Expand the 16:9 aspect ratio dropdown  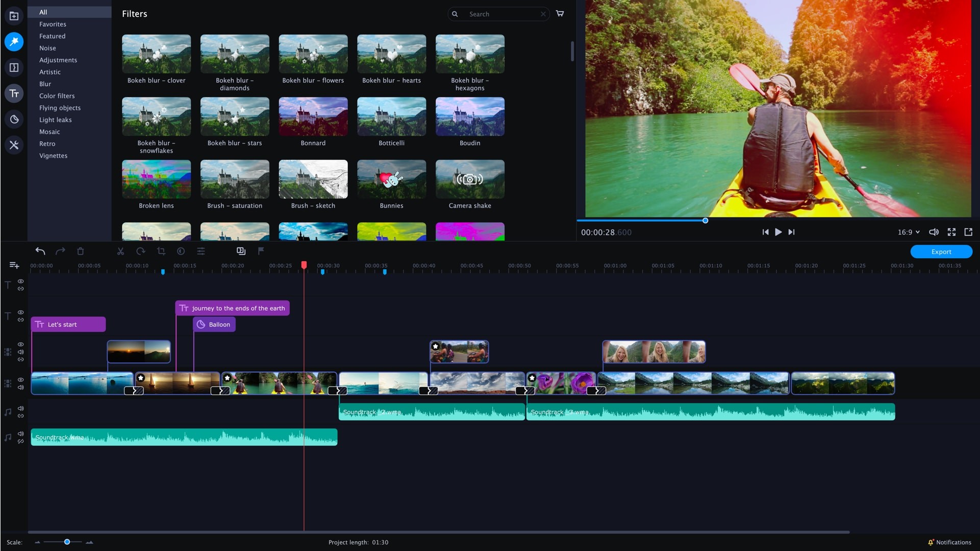(x=909, y=232)
